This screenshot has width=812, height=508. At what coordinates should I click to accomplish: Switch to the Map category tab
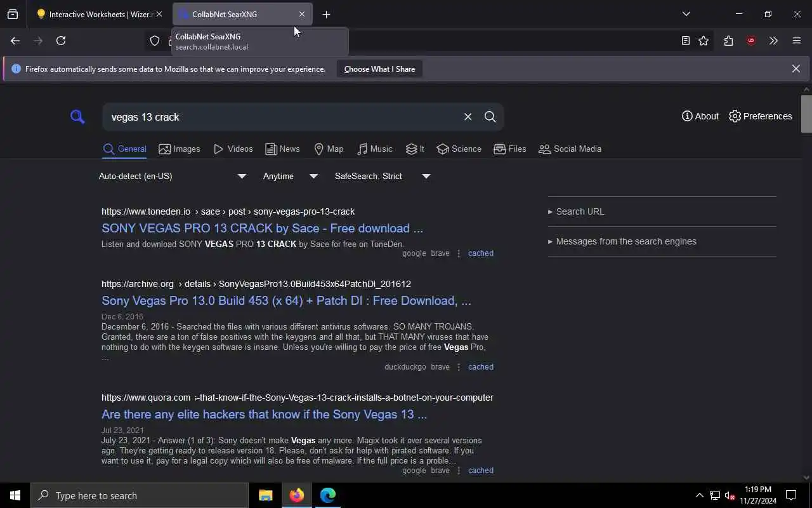pyautogui.click(x=329, y=149)
